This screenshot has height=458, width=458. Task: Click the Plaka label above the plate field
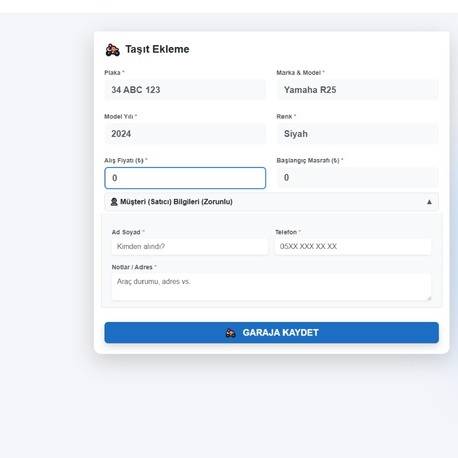(x=112, y=73)
